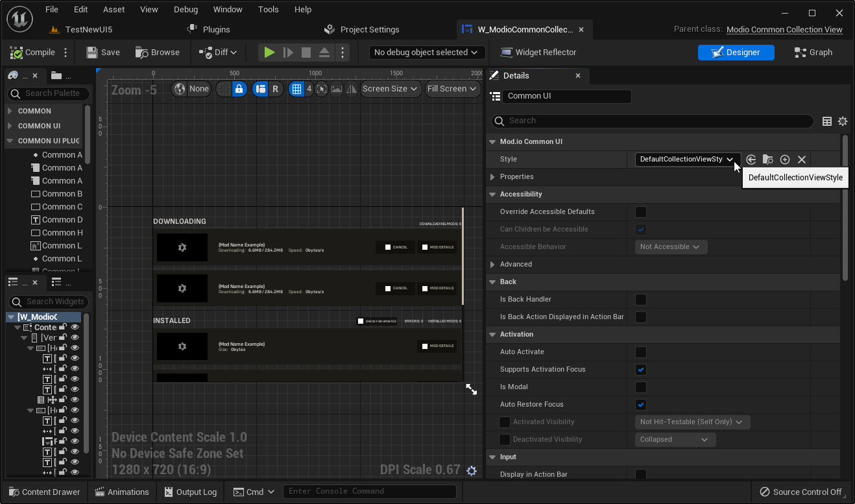855x504 pixels.
Task: Toggle Details property matrix table icon
Action: pyautogui.click(x=827, y=121)
